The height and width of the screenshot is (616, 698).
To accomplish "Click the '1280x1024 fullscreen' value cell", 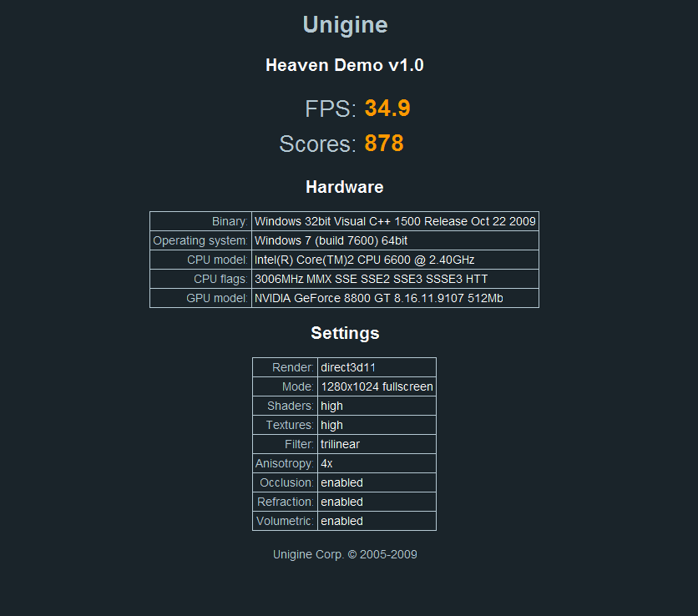I will (377, 386).
